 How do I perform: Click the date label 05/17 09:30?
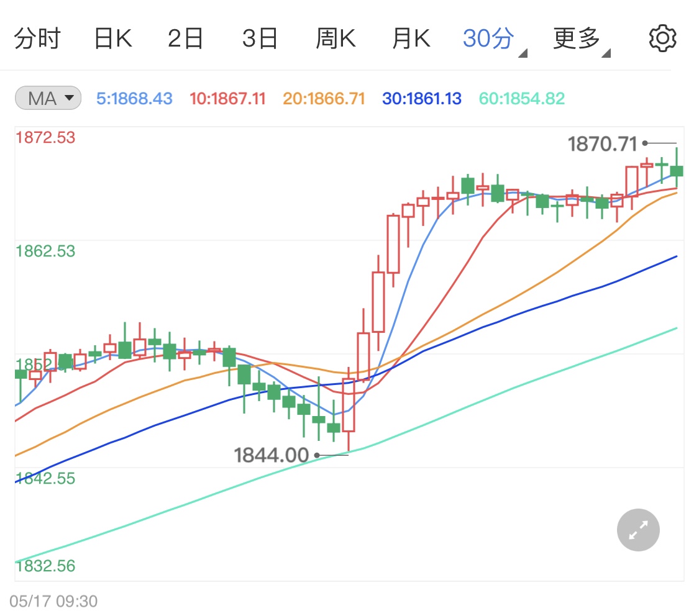point(53,601)
